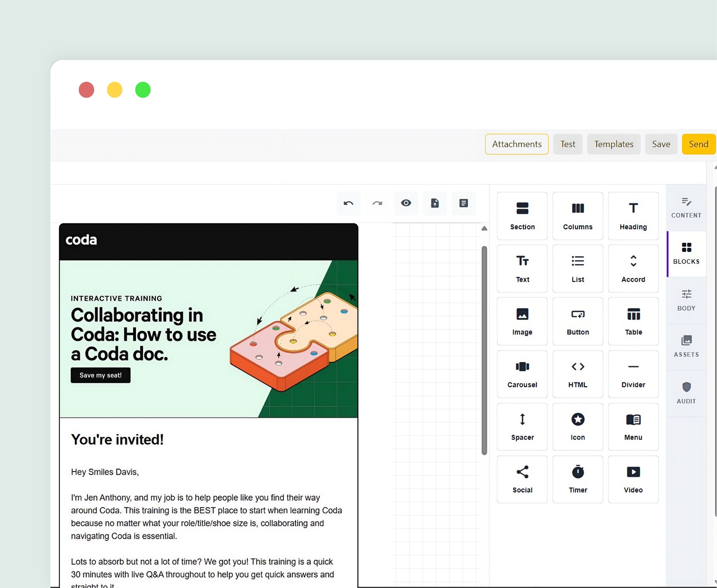Select the Spacer block

pyautogui.click(x=522, y=427)
